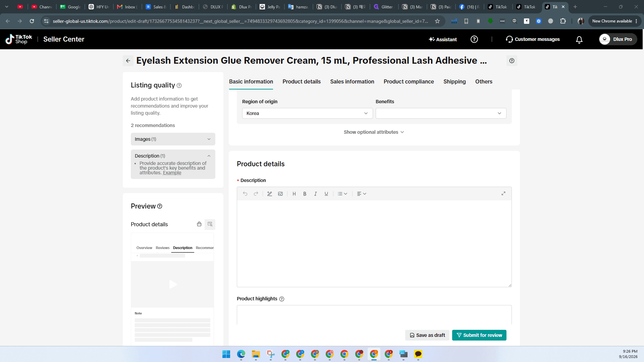Screen dimensions: 644x362
Task: Click Submit for review button
Action: tap(479, 335)
